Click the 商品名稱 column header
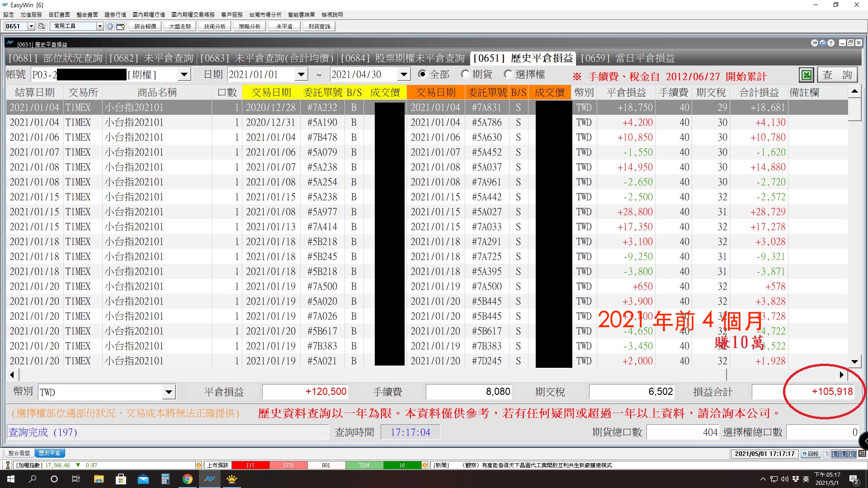868x488 pixels. click(157, 93)
